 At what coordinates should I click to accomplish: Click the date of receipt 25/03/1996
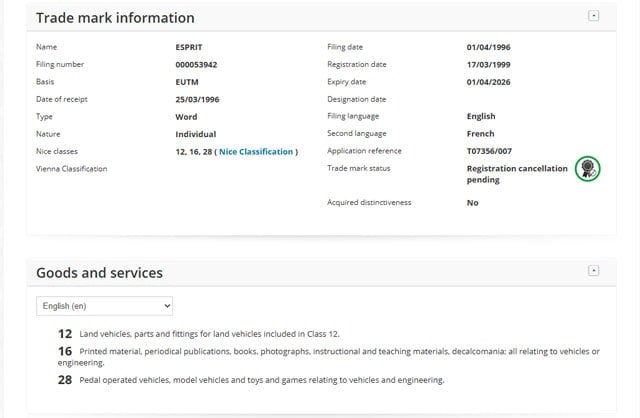[196, 99]
